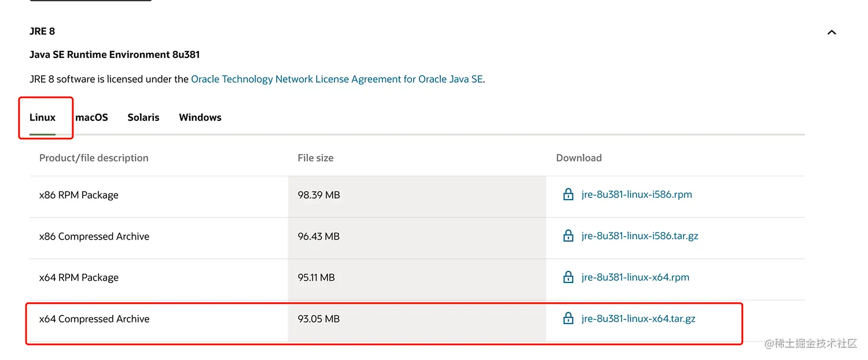
Task: Click the 96.43 MB file size
Action: coord(319,236)
